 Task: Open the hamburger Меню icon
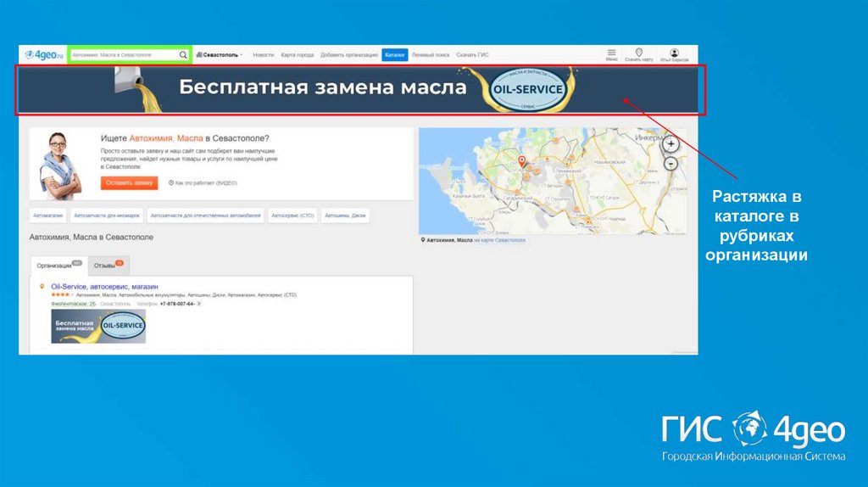(612, 54)
